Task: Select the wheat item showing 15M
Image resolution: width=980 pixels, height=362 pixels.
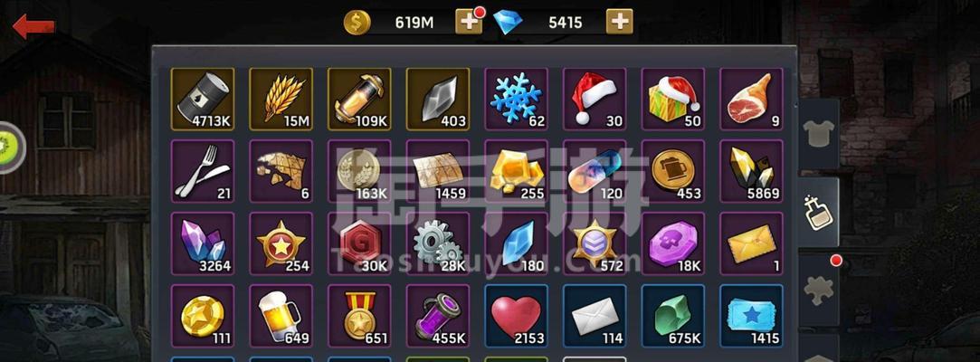Action: click(281, 99)
